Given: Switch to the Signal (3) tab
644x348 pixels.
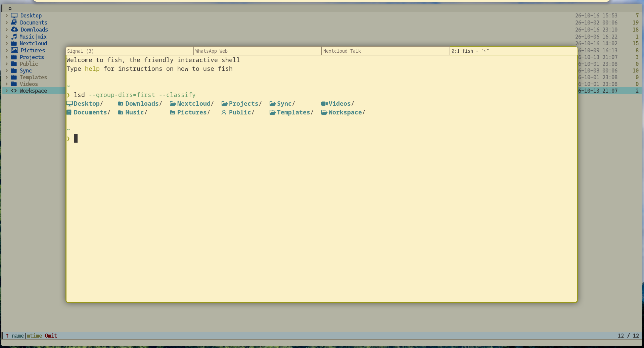Looking at the screenshot, I should pos(130,51).
